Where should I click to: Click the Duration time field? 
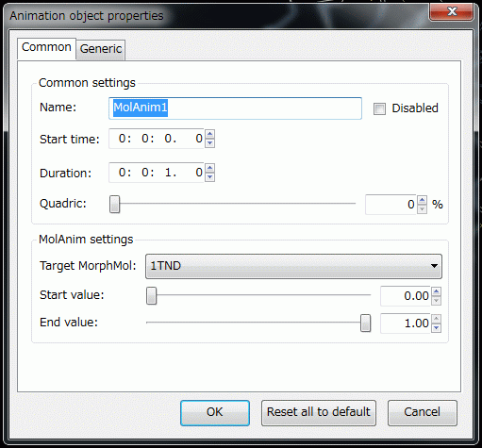157,173
